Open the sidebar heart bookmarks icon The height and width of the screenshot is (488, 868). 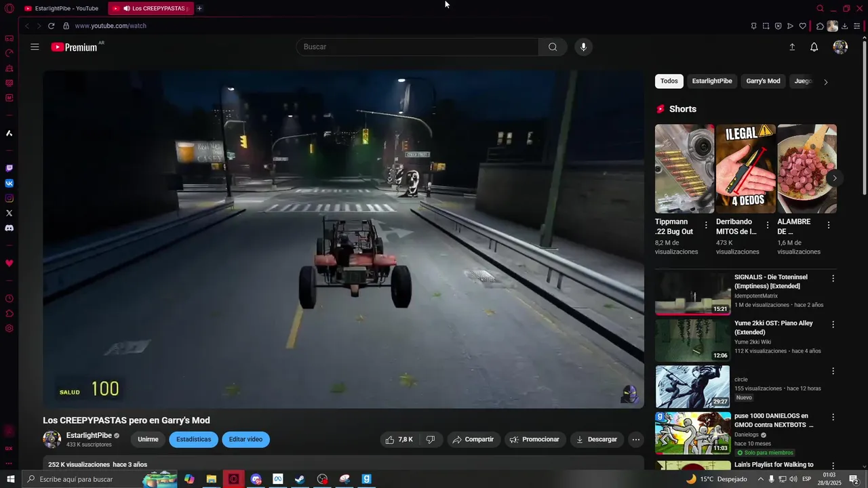point(9,263)
